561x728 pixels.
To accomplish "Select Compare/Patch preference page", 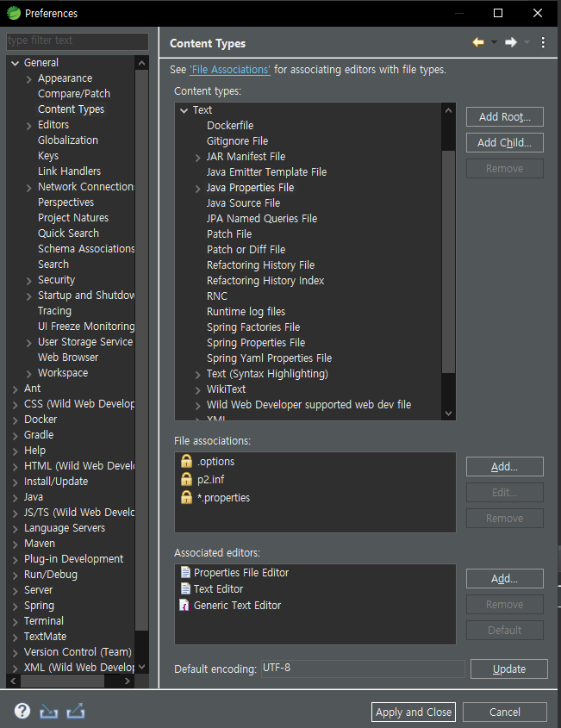I will point(74,94).
